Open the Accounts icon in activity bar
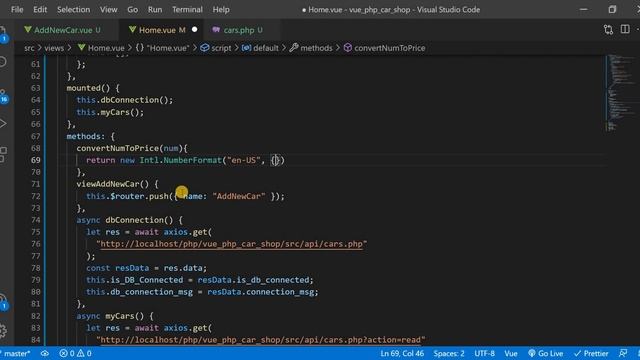 coord(3,302)
